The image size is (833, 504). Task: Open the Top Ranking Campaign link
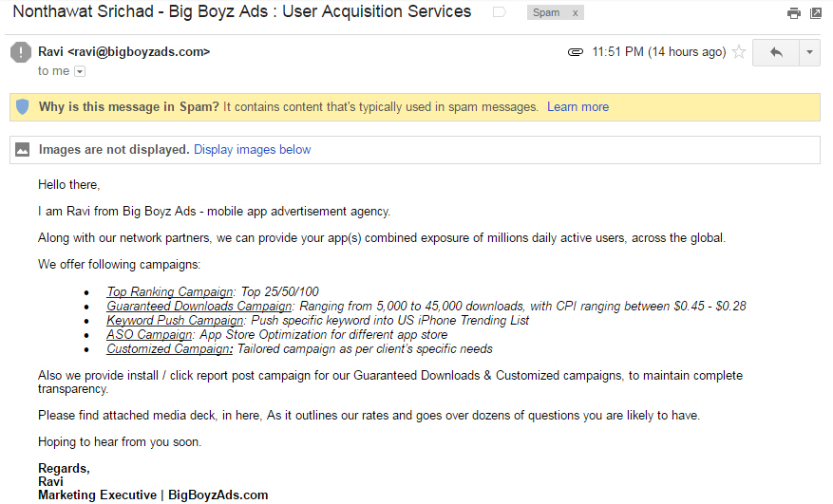point(170,292)
